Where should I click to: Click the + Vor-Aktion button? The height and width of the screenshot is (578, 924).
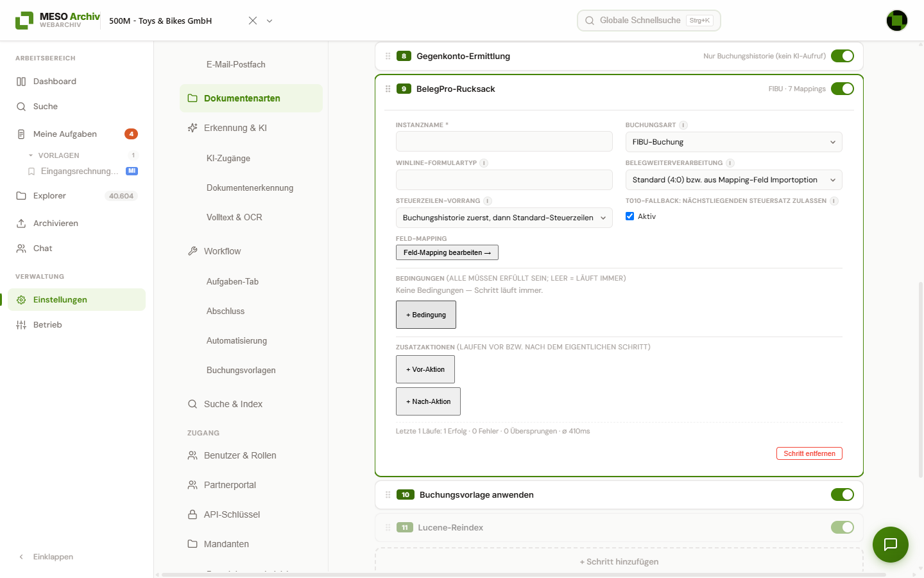(x=425, y=369)
